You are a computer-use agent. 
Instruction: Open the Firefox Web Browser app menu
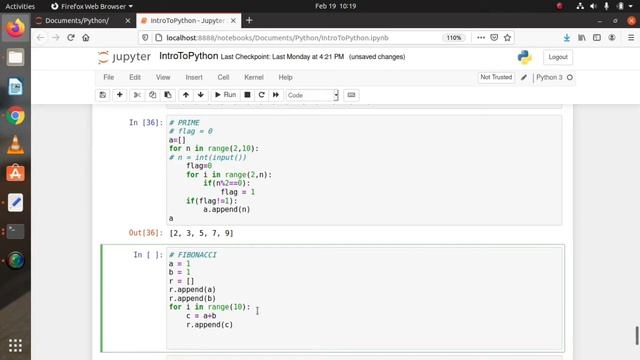click(92, 6)
